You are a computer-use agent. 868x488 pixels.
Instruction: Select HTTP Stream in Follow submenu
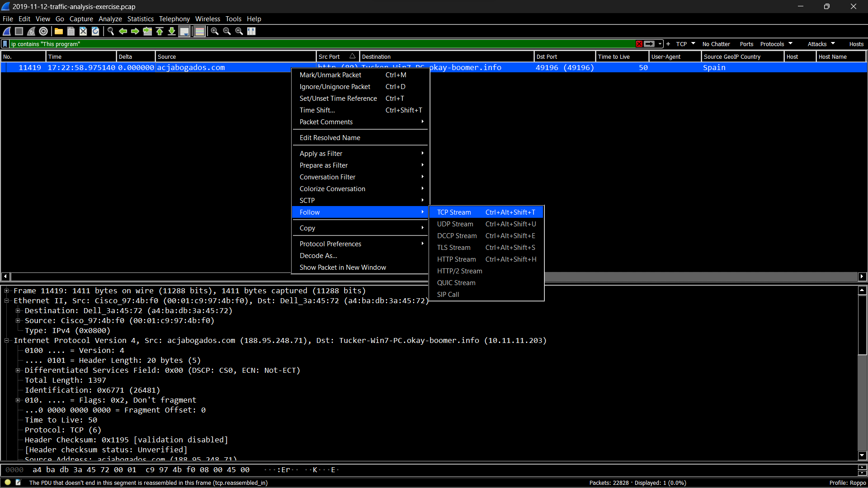(486, 259)
